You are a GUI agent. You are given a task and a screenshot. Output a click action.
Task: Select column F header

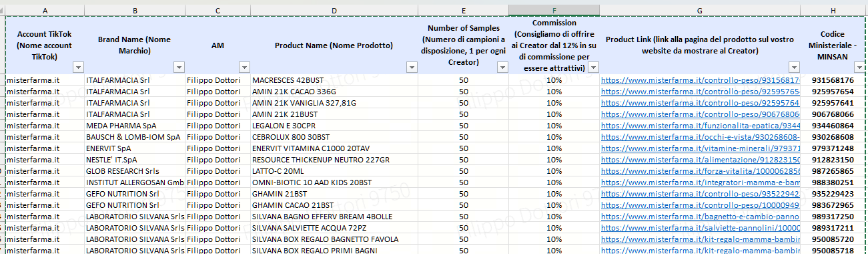click(x=554, y=10)
